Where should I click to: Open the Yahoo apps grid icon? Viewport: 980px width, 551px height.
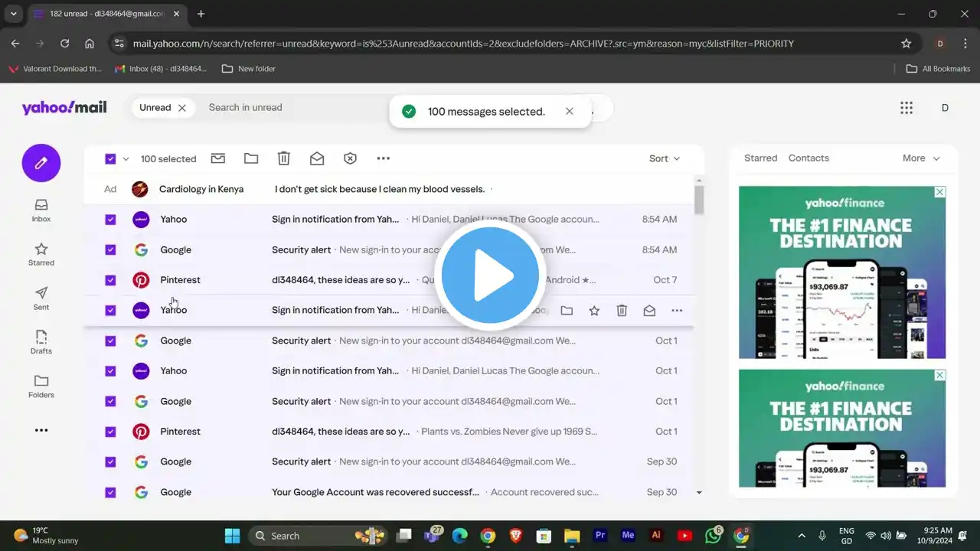pyautogui.click(x=906, y=108)
